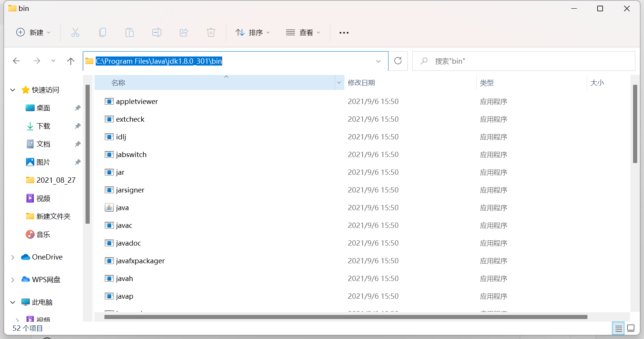
Task: Open 新建文件夹 in sidebar
Action: coord(48,217)
